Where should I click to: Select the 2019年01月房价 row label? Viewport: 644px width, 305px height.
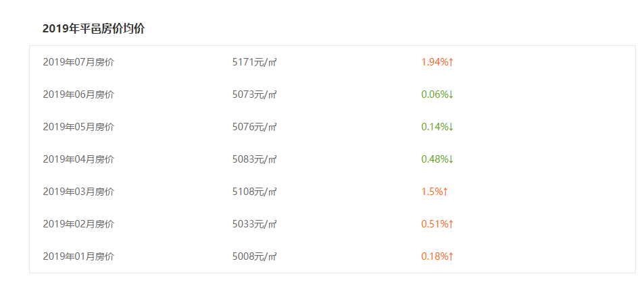(x=78, y=256)
